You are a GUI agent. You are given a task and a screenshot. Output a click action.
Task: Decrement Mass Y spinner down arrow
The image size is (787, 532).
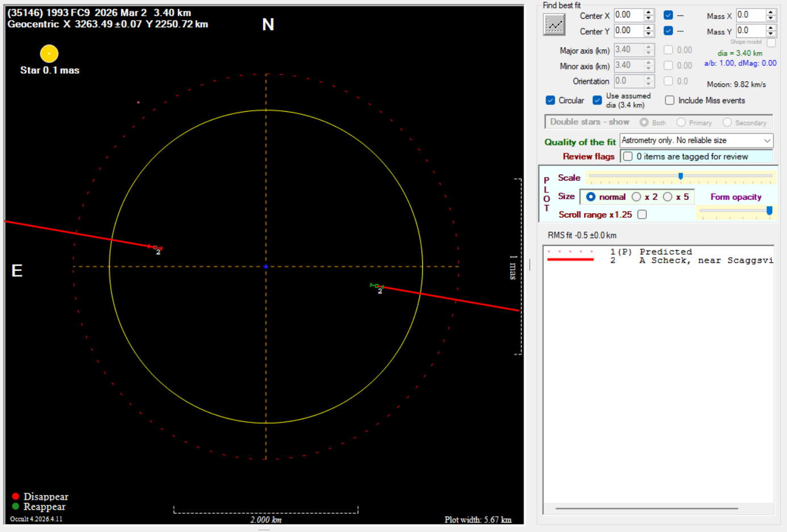tap(771, 33)
